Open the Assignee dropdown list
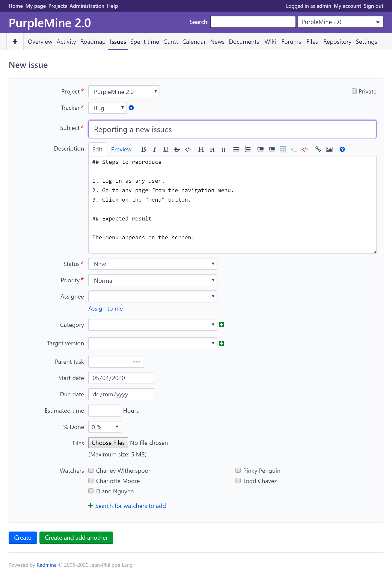 [153, 296]
